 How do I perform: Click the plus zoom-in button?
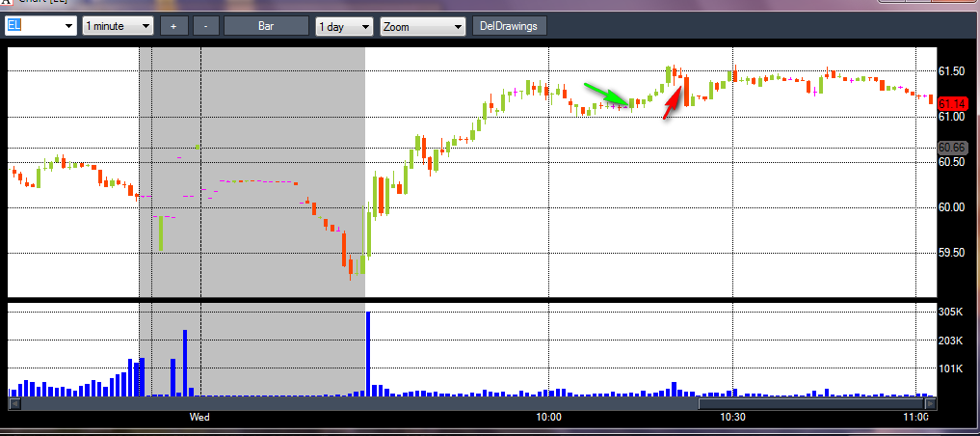(x=173, y=26)
